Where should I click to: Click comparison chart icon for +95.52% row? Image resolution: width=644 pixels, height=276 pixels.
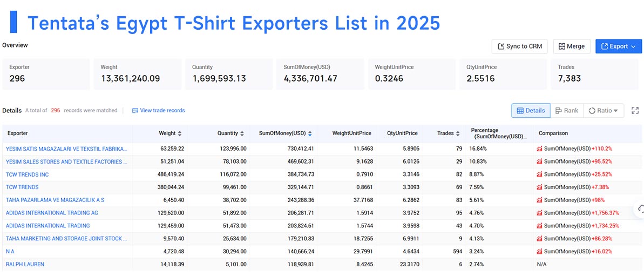click(539, 162)
